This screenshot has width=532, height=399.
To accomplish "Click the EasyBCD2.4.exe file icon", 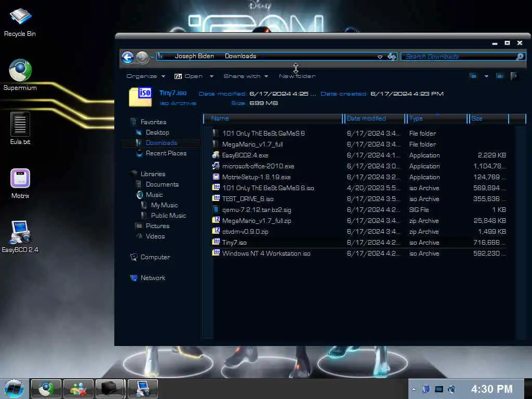I will [216, 155].
